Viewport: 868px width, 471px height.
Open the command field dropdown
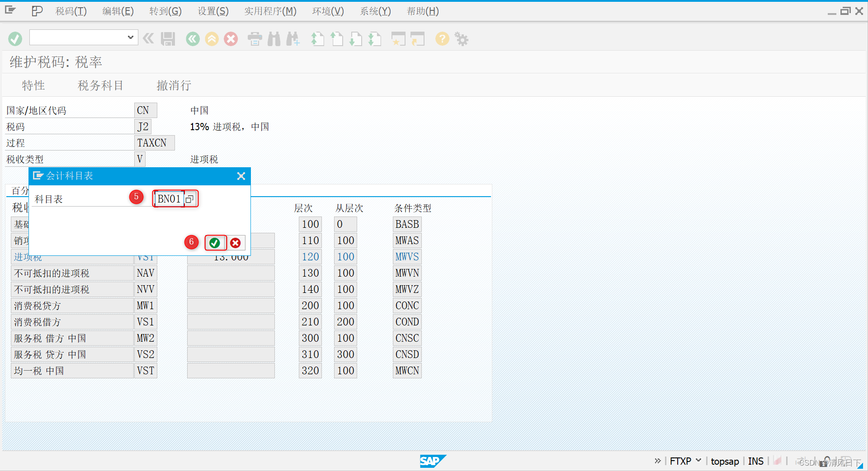pos(130,38)
